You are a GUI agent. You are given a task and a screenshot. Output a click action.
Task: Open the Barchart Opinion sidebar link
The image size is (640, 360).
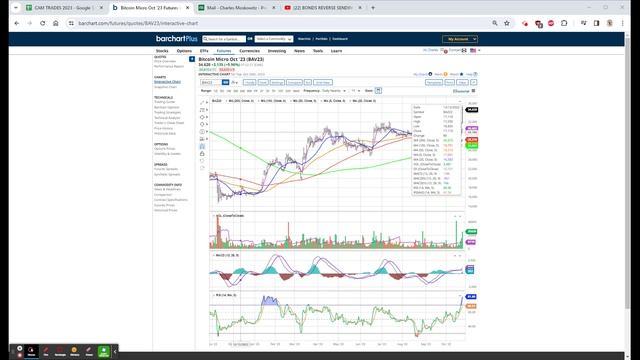pos(167,107)
